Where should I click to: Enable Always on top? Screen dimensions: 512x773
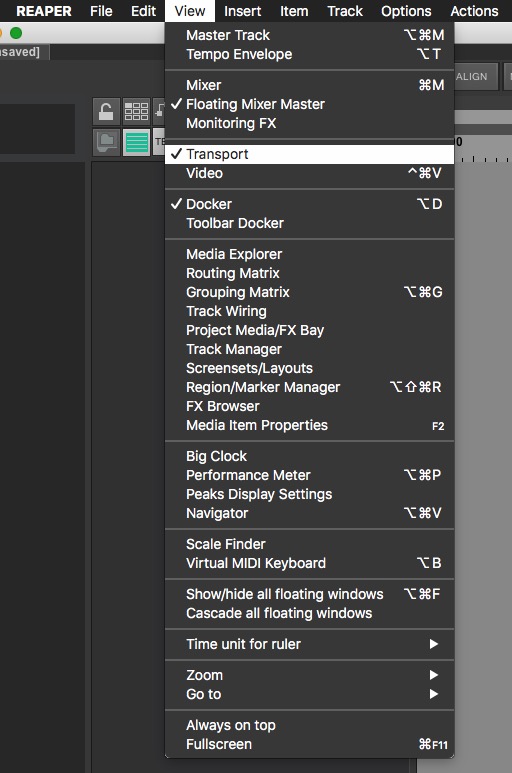309,725
